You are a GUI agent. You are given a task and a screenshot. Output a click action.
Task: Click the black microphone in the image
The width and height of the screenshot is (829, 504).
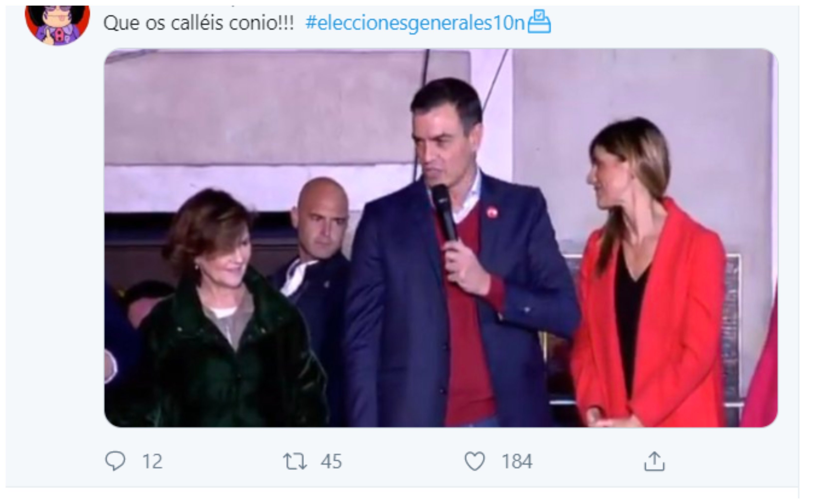pyautogui.click(x=444, y=213)
